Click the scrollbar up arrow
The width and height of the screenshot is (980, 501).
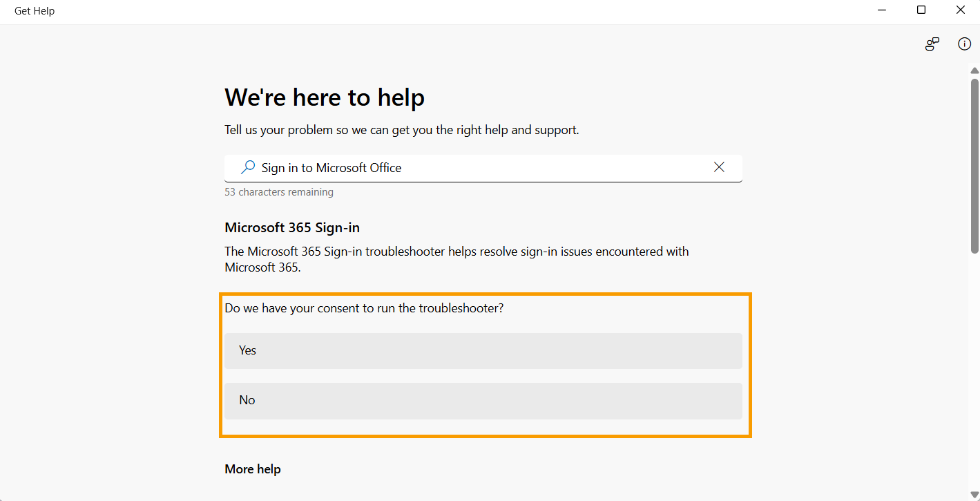974,70
